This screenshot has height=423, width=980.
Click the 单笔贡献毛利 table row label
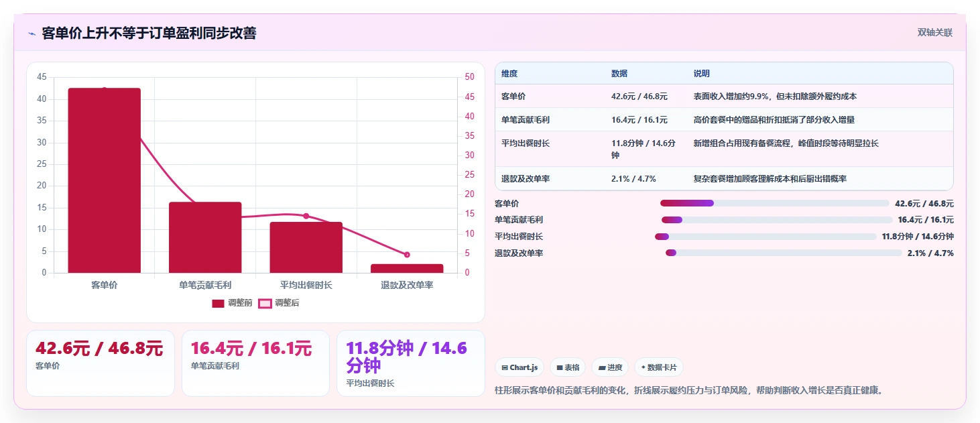tap(526, 120)
